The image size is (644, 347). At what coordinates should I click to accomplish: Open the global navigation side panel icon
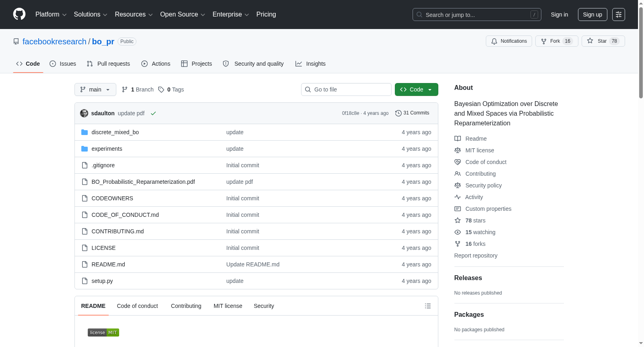tap(619, 15)
